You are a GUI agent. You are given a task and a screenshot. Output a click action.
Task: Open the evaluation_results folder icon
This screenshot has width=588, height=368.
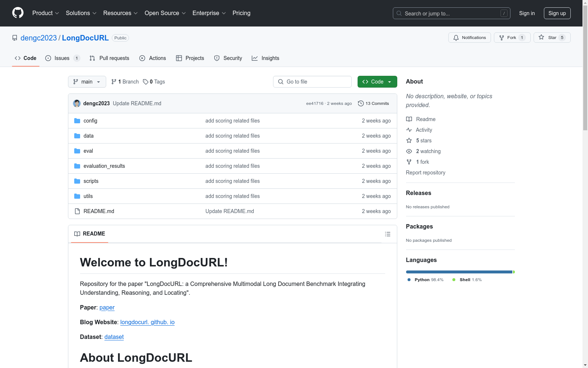(77, 166)
